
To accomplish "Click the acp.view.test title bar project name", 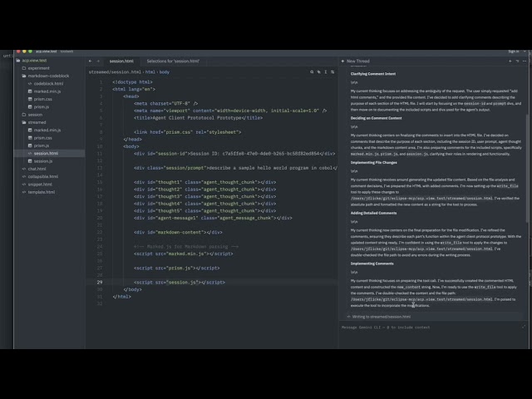I will (x=47, y=52).
